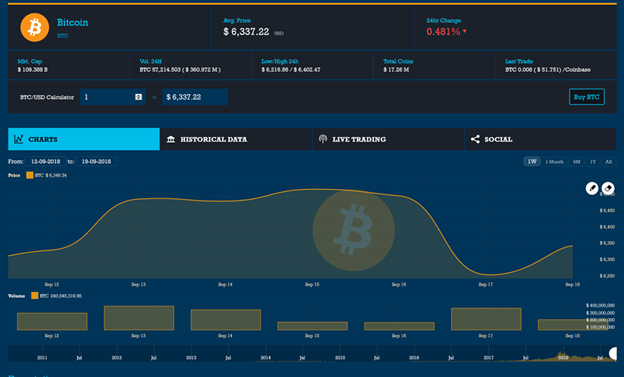The image size is (624, 377).
Task: Select the pencil draw tool on chart
Action: click(x=592, y=188)
